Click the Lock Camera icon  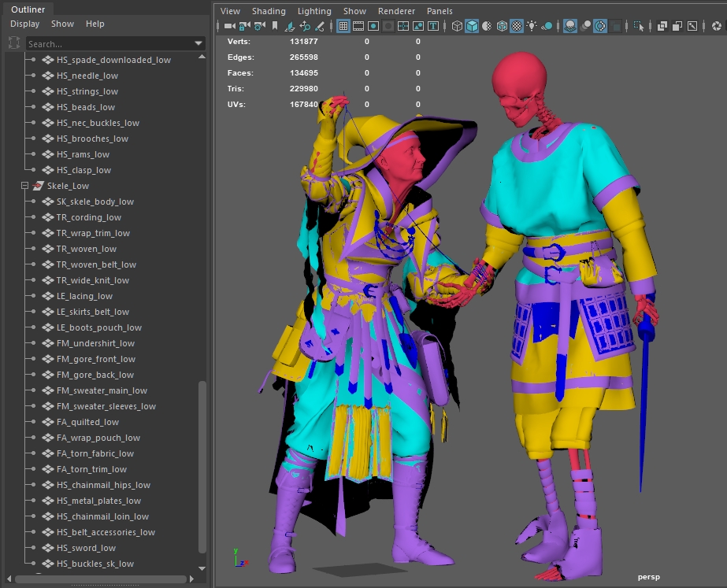pyautogui.click(x=244, y=26)
